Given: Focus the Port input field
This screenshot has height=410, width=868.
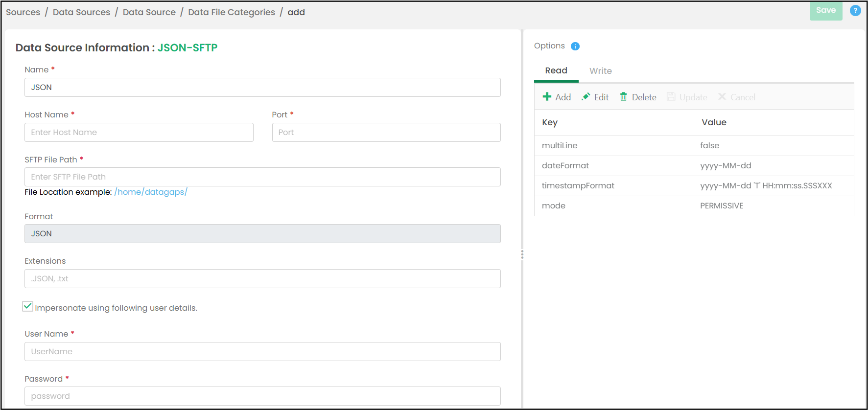Looking at the screenshot, I should point(386,133).
